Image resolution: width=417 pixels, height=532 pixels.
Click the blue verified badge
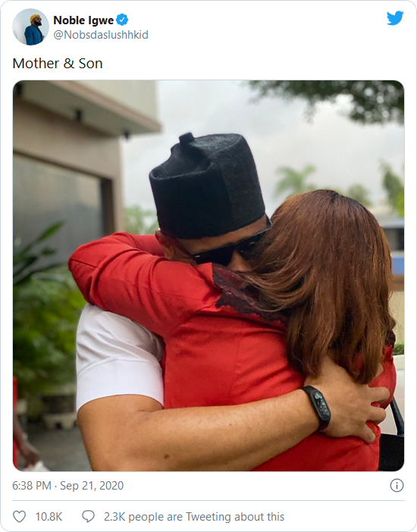click(122, 20)
